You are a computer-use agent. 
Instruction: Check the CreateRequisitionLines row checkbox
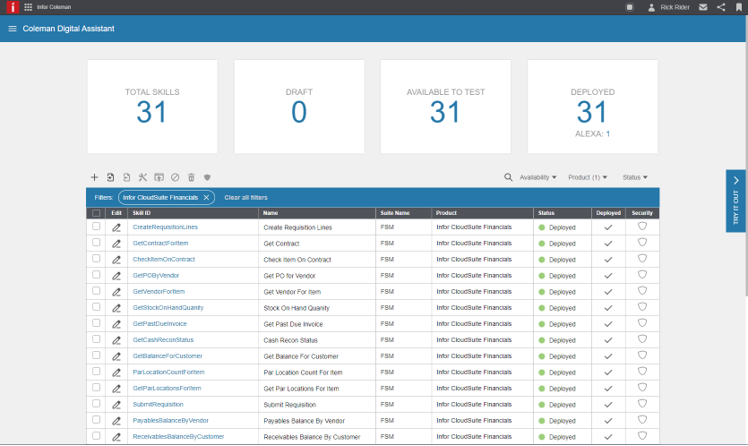coord(96,226)
